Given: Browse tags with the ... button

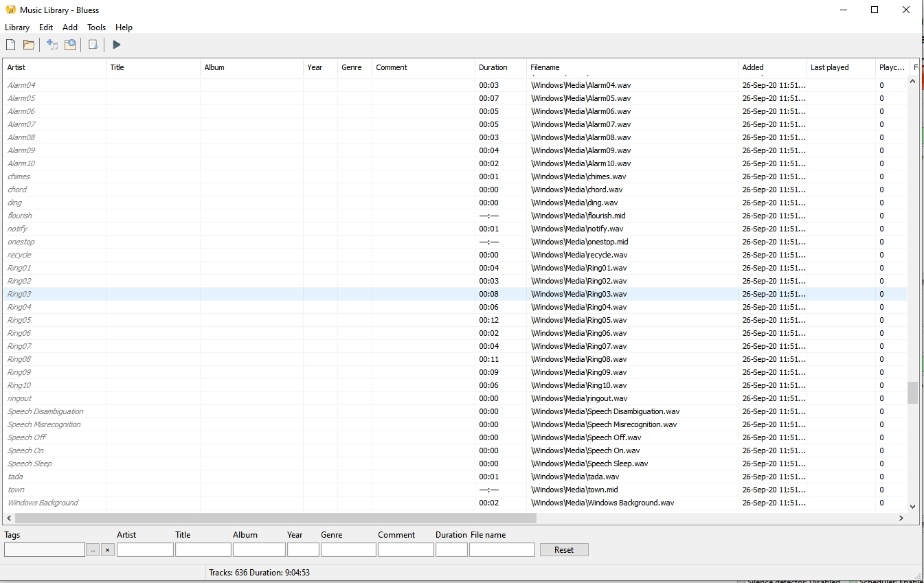Looking at the screenshot, I should pos(93,550).
